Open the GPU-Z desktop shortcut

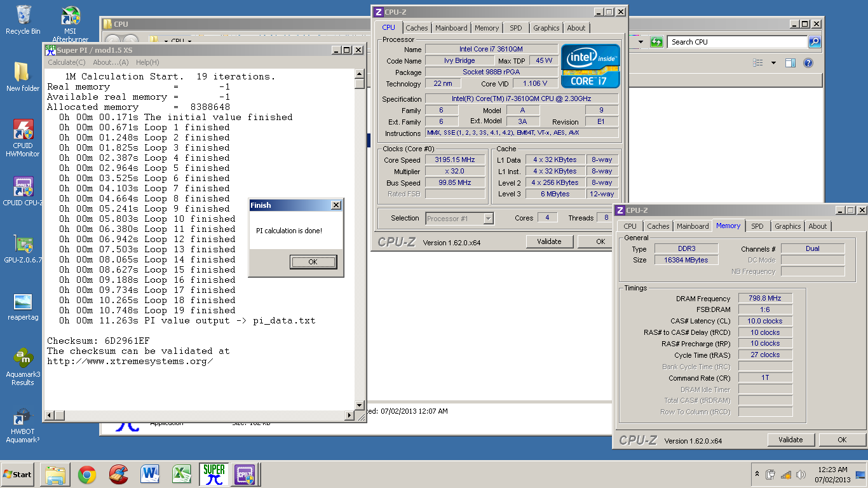coord(23,249)
